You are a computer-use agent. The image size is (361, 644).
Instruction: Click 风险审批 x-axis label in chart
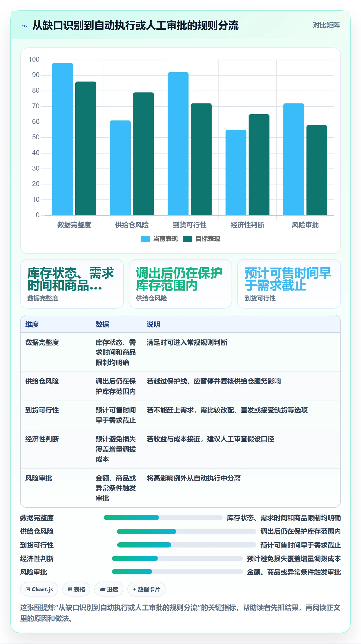click(x=305, y=225)
